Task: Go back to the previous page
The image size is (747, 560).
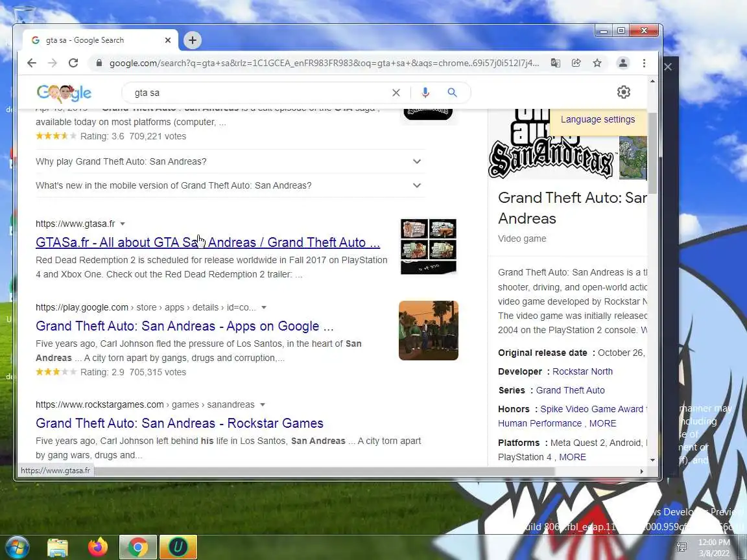Action: point(31,63)
